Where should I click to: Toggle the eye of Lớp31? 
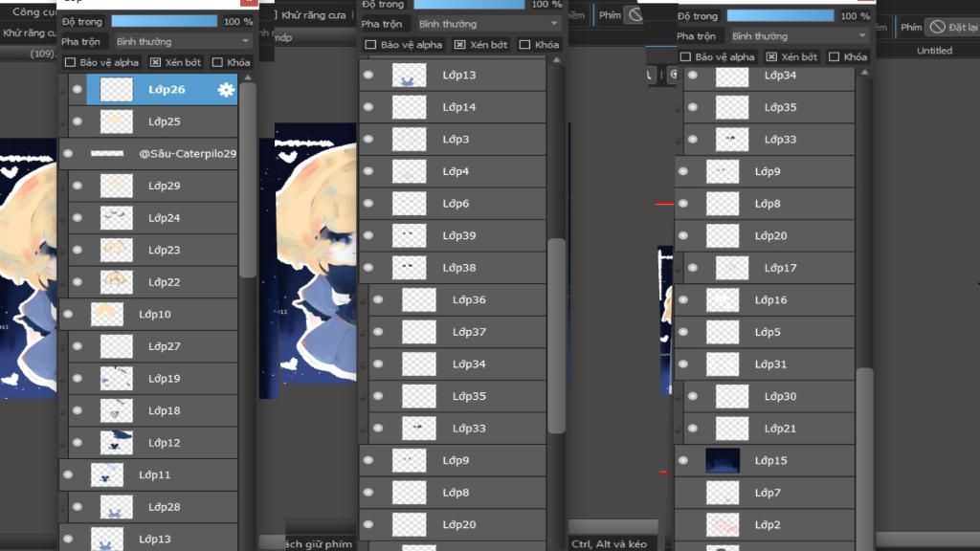coord(683,364)
